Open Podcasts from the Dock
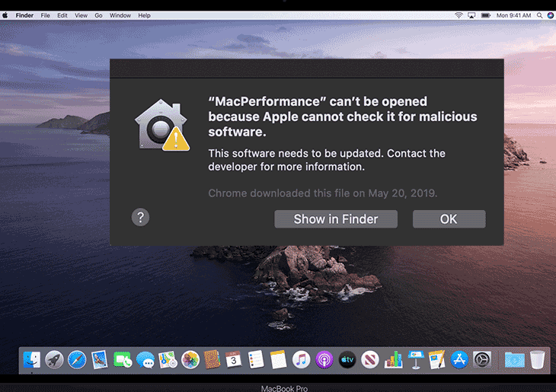The image size is (556, 392). pos(324,360)
